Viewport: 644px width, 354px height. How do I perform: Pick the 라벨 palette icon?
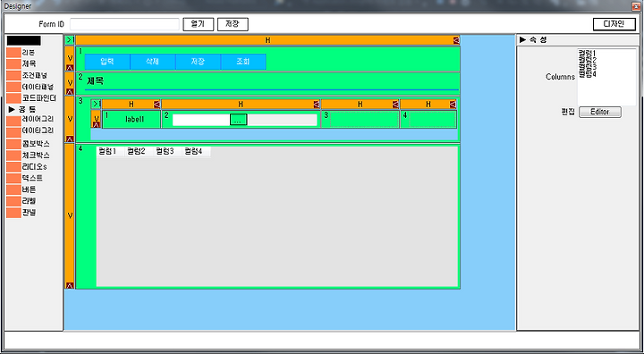click(x=13, y=202)
